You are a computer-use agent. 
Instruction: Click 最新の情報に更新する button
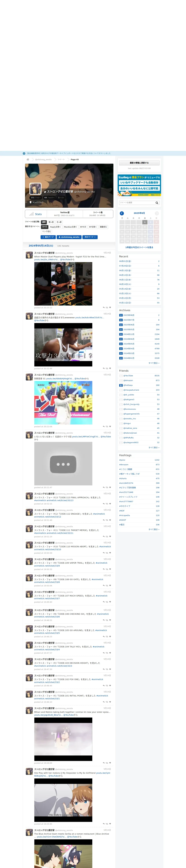point(139,163)
